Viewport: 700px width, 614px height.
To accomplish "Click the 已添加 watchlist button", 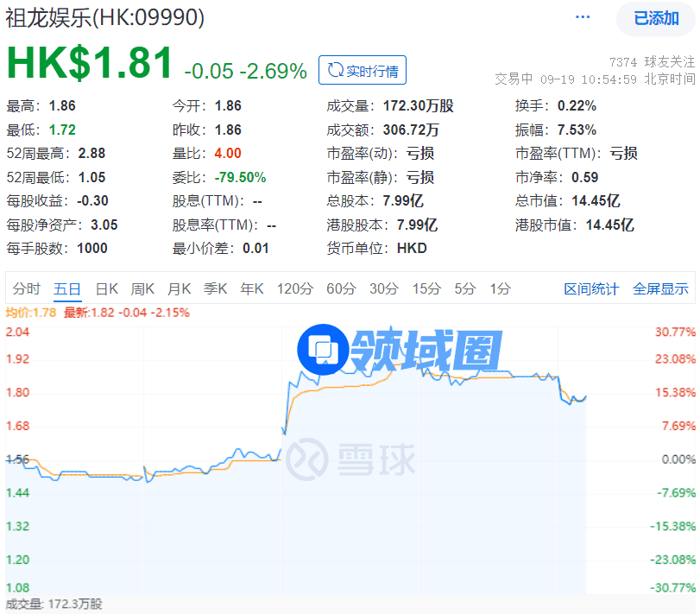I will tap(656, 19).
